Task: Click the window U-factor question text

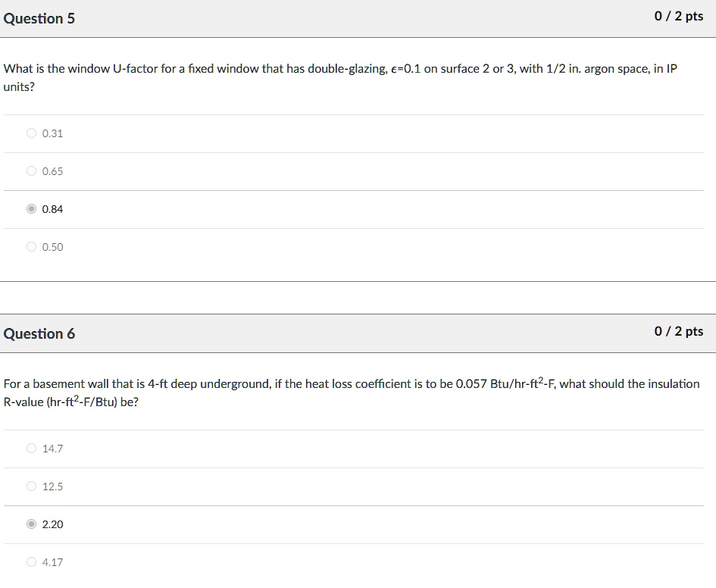Action: pyautogui.click(x=340, y=77)
